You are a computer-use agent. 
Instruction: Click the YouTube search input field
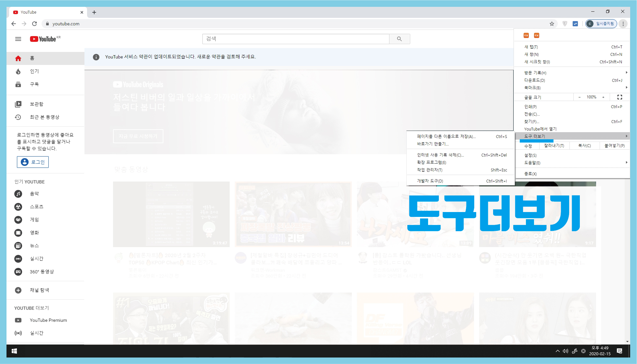pyautogui.click(x=296, y=39)
